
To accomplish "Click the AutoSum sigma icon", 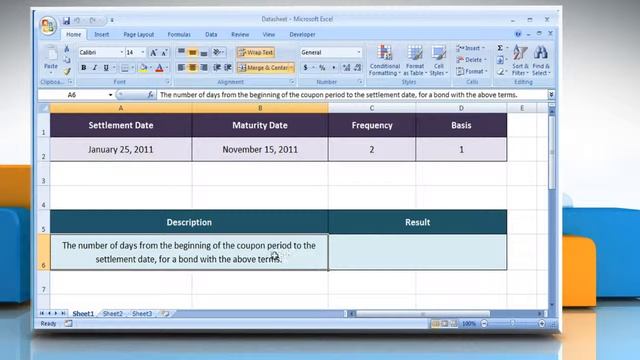I will pyautogui.click(x=500, y=48).
